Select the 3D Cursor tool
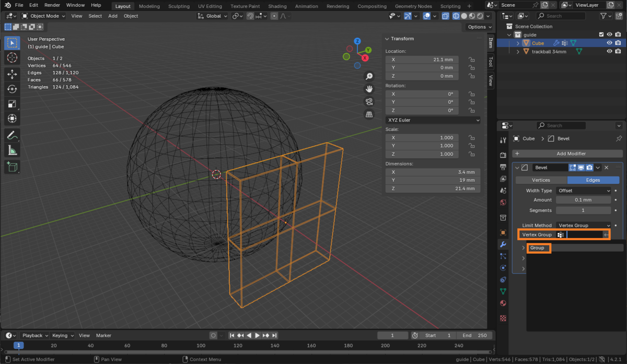 [x=12, y=57]
